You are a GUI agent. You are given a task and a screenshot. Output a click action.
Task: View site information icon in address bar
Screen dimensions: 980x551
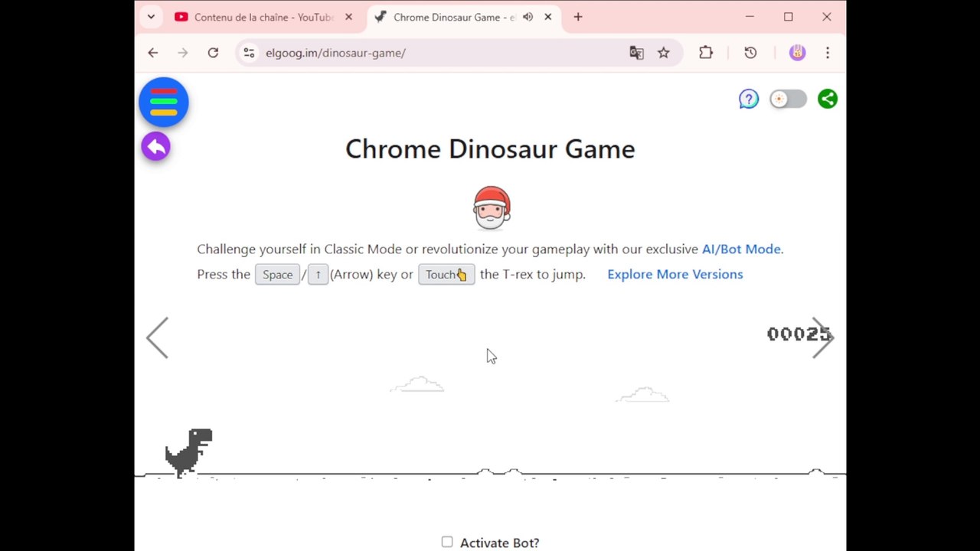pyautogui.click(x=249, y=53)
